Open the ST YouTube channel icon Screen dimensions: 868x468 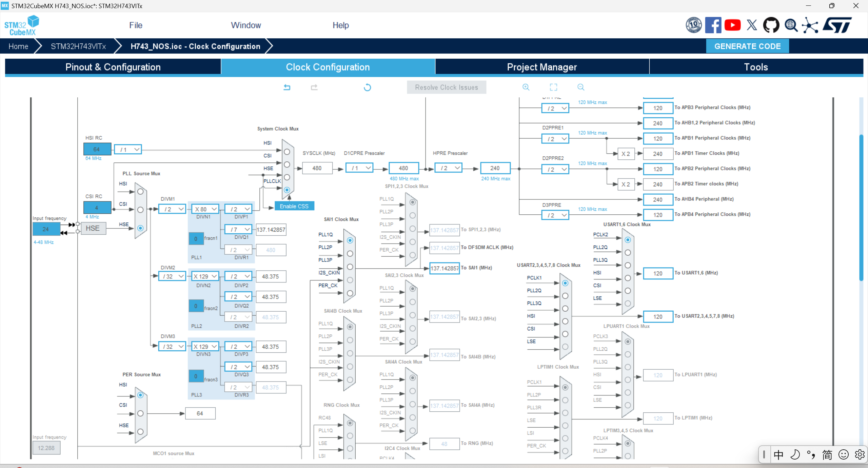732,25
